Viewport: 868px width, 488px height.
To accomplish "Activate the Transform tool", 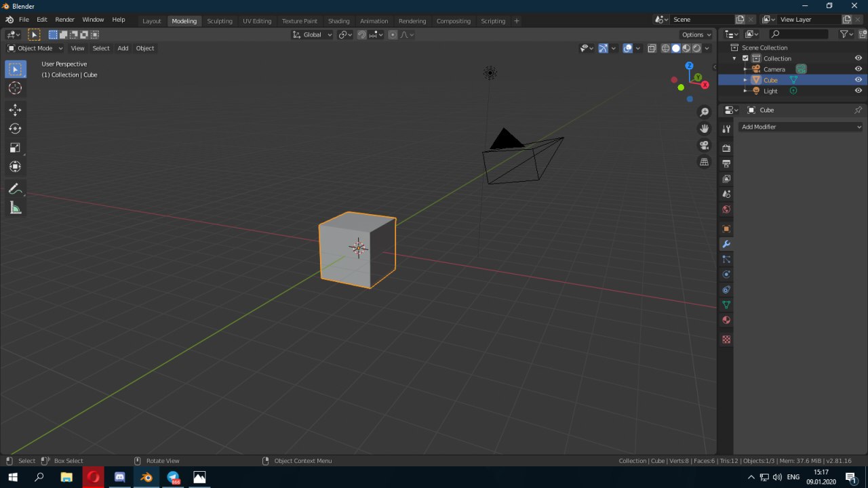I will tap(15, 167).
